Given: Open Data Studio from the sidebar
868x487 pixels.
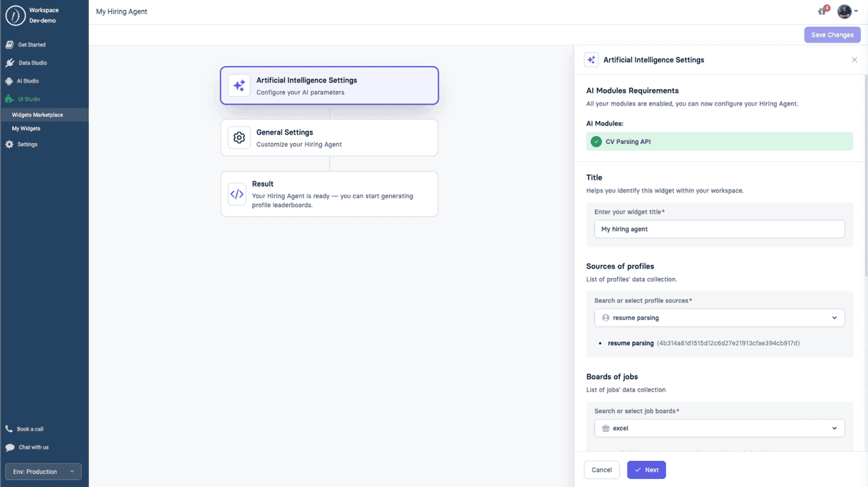Looking at the screenshot, I should 9,63.
